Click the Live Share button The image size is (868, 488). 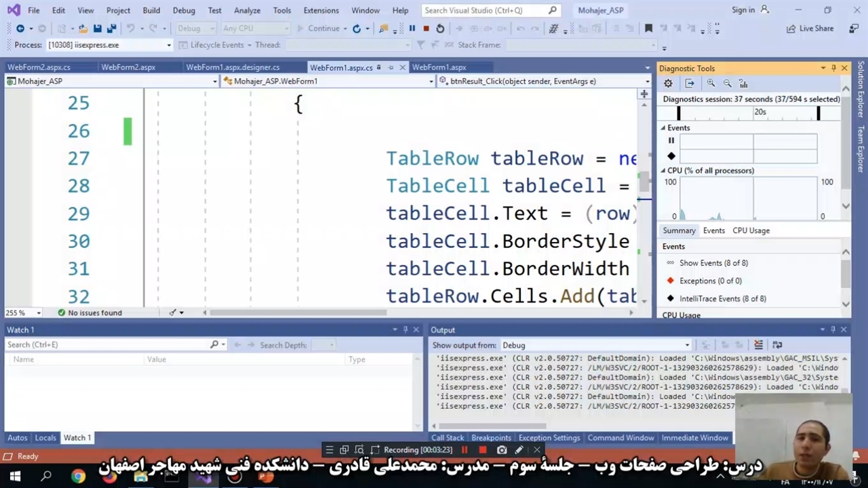pyautogui.click(x=810, y=28)
